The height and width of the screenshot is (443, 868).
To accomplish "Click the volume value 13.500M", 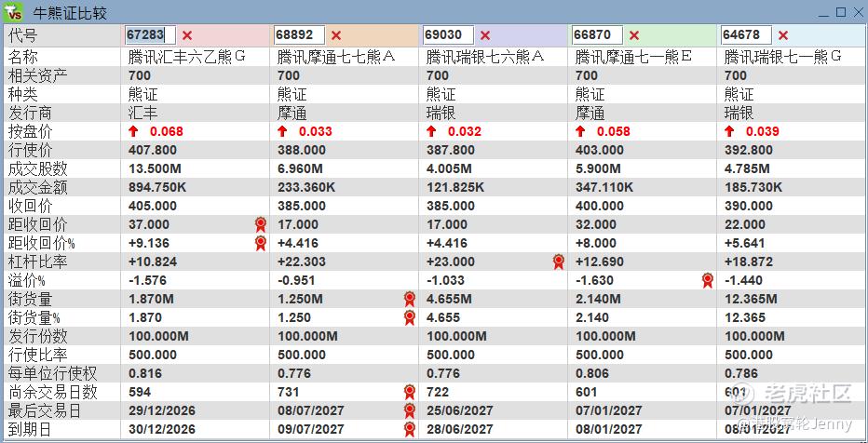I will 154,168.
